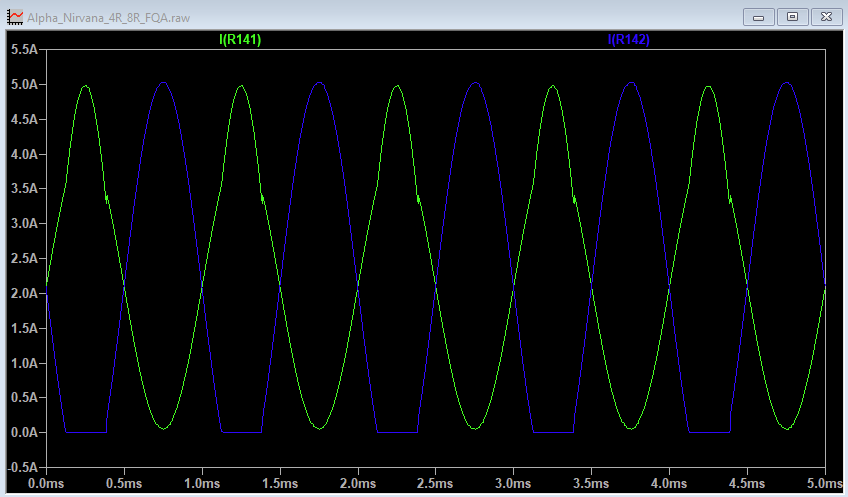848x497 pixels.
Task: Click the 0.5ms time axis label
Action: [x=124, y=483]
